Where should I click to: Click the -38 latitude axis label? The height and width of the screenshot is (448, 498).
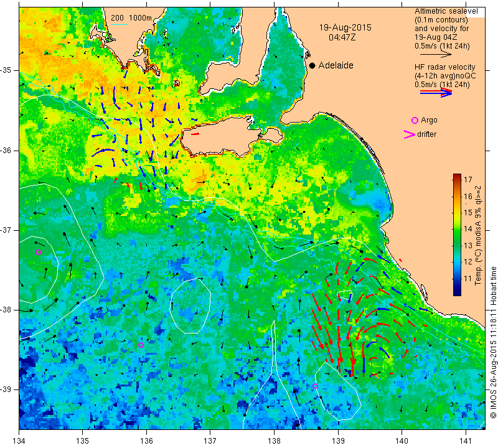[x=7, y=310]
